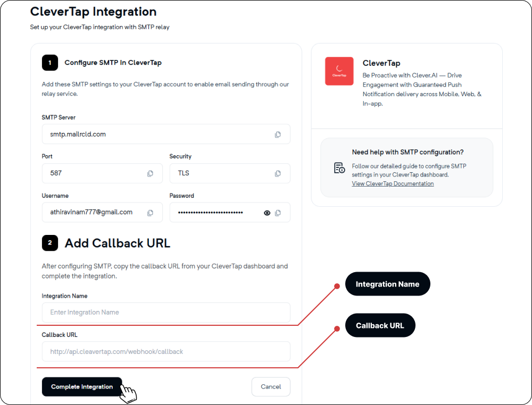Click the CleverTap red logo
The image size is (532, 405).
[x=339, y=71]
